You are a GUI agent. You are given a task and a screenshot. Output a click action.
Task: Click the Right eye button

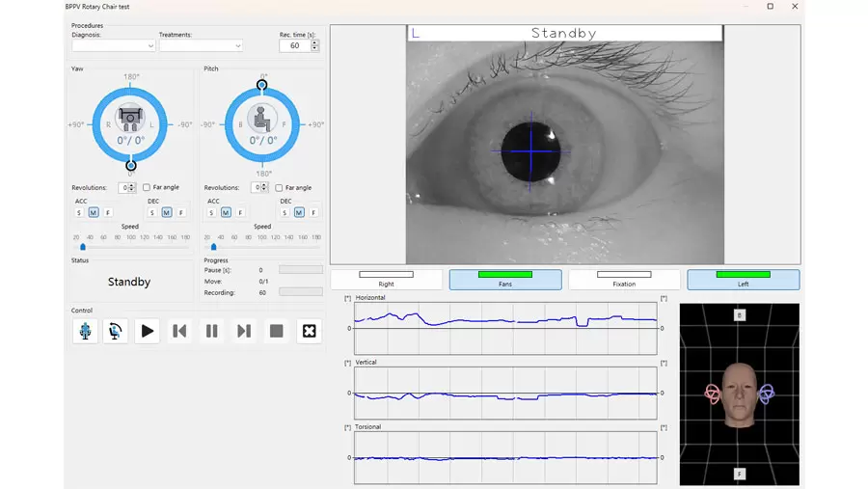coord(386,279)
